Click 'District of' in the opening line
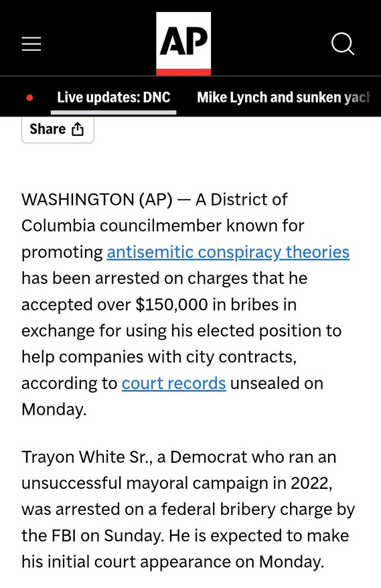Viewport: 381px width, 588px height. 248,200
